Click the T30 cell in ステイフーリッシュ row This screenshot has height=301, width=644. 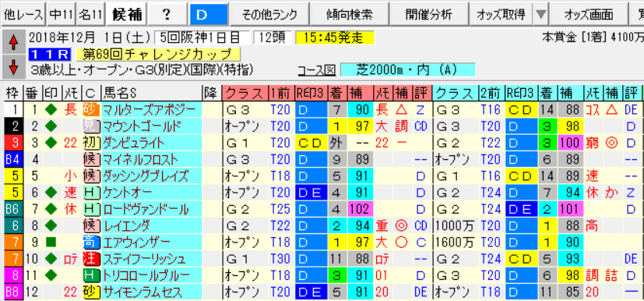pyautogui.click(x=281, y=259)
